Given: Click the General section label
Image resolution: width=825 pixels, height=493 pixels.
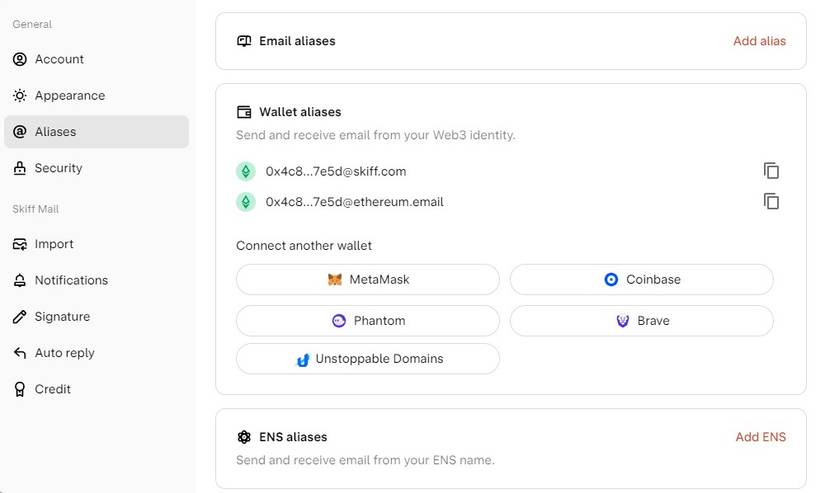Looking at the screenshot, I should tap(32, 24).
